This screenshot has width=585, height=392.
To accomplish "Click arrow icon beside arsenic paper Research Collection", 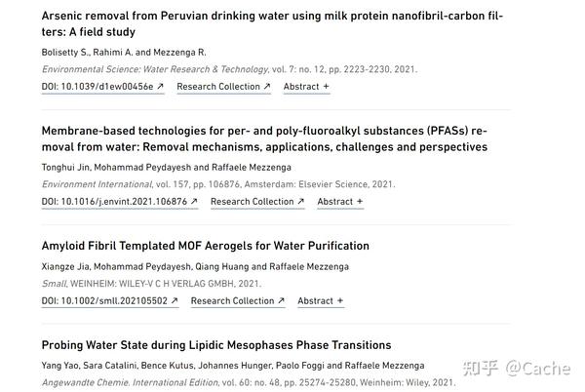I will pos(267,87).
